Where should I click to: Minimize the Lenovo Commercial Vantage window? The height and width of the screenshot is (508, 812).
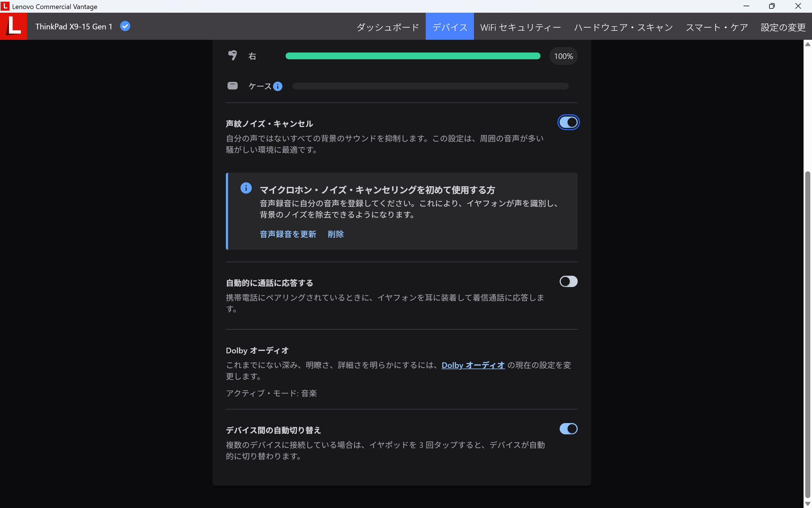pyautogui.click(x=746, y=6)
